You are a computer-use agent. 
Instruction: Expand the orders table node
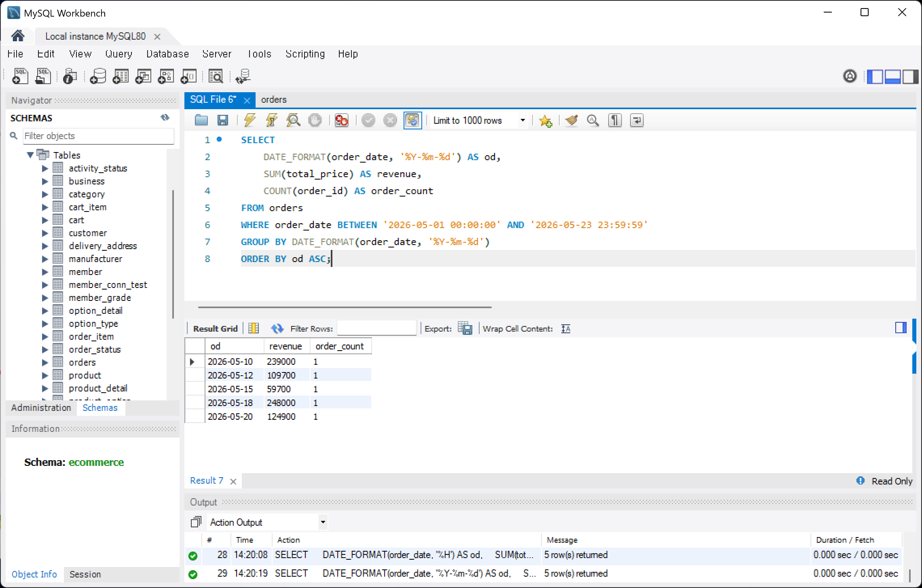(45, 362)
